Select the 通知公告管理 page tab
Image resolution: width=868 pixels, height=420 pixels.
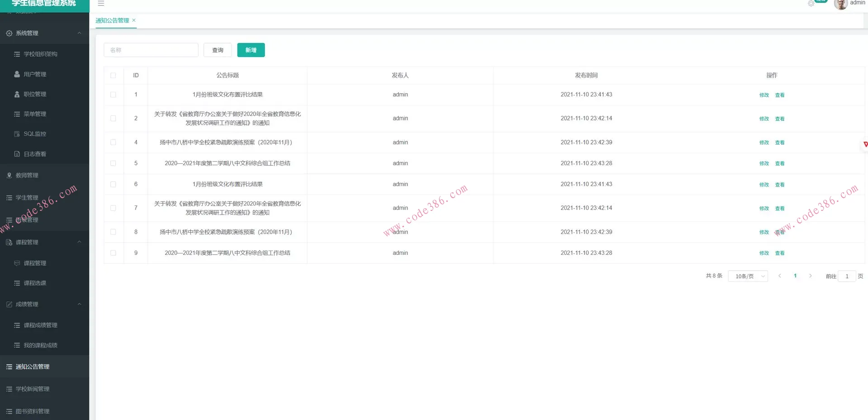tap(112, 20)
